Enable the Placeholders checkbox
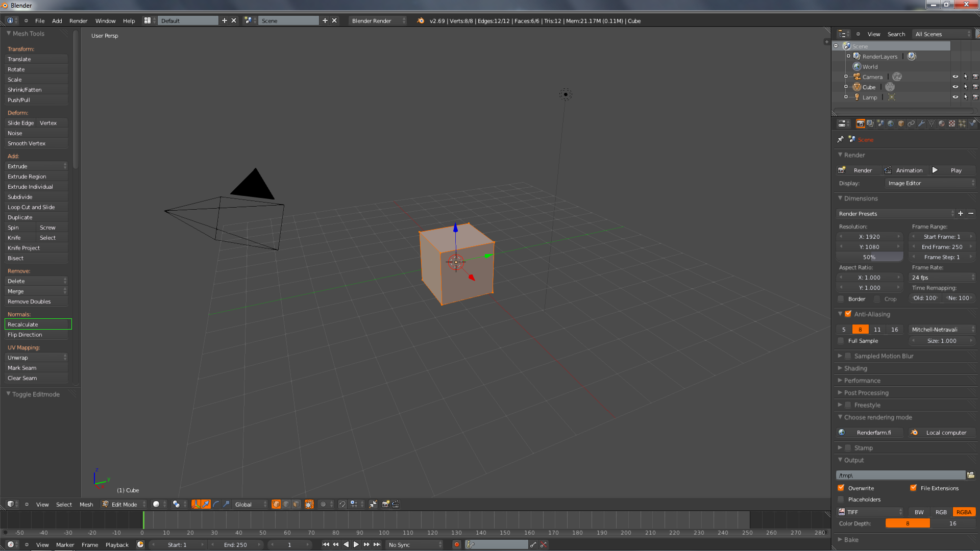The width and height of the screenshot is (980, 551). tap(841, 499)
